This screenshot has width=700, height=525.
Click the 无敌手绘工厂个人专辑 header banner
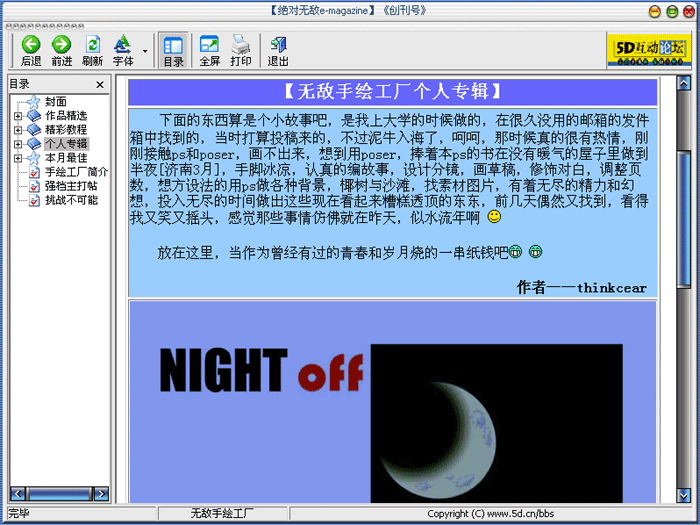tap(392, 92)
